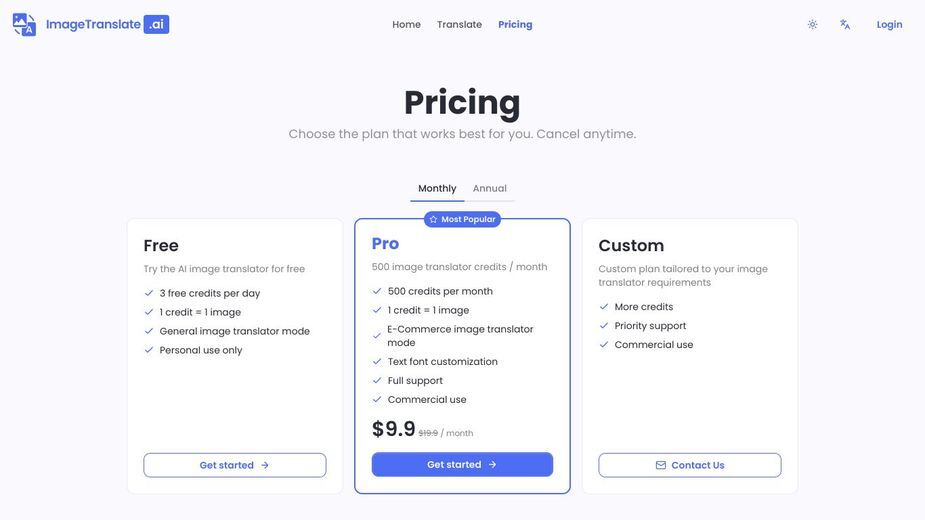The width and height of the screenshot is (925, 520).
Task: Click the star icon in Most Popular badge
Action: click(434, 219)
